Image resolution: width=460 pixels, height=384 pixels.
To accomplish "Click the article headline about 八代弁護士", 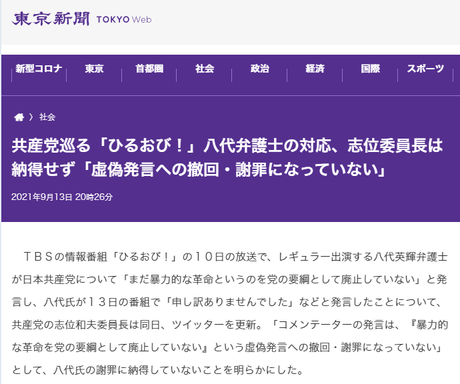I will click(227, 157).
